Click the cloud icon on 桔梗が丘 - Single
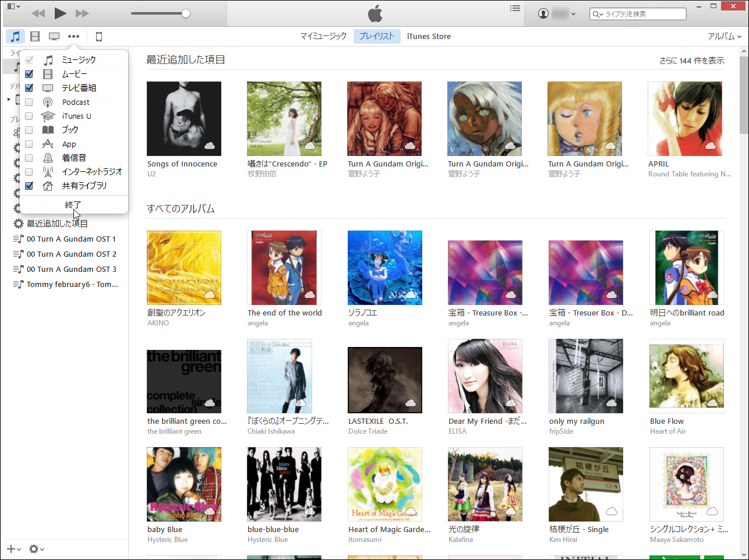This screenshot has height=560, width=749. coord(612,511)
